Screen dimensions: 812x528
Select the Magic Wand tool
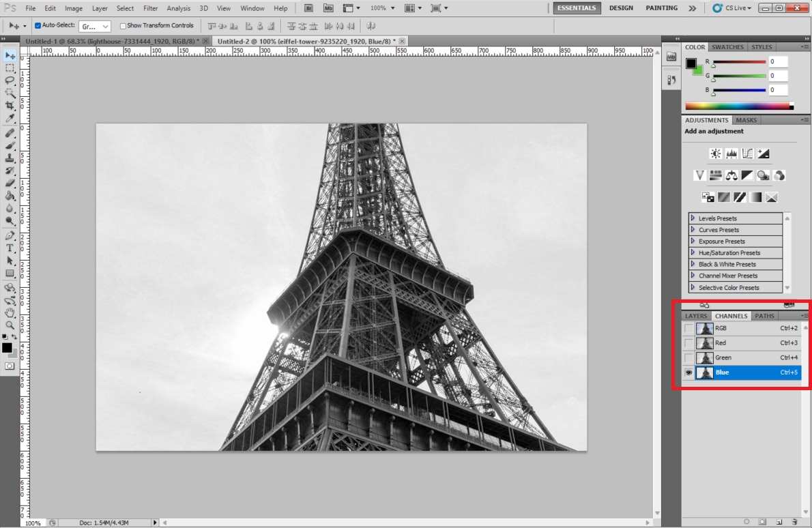[x=10, y=93]
